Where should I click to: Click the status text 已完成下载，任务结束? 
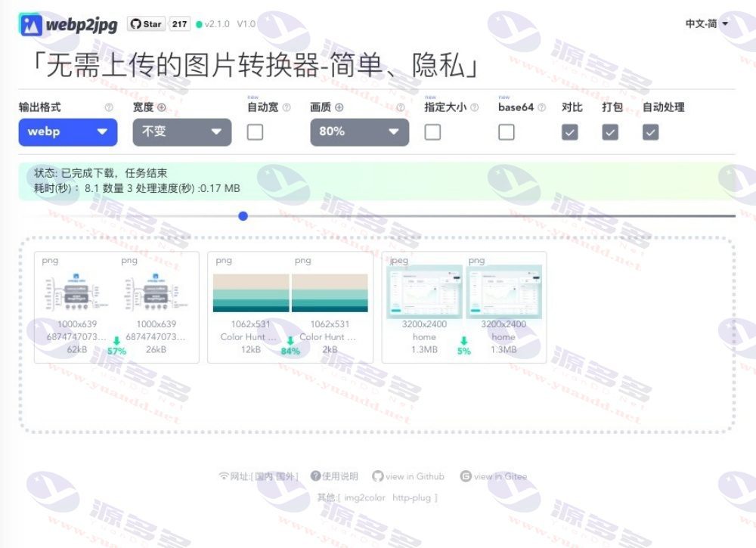point(114,173)
